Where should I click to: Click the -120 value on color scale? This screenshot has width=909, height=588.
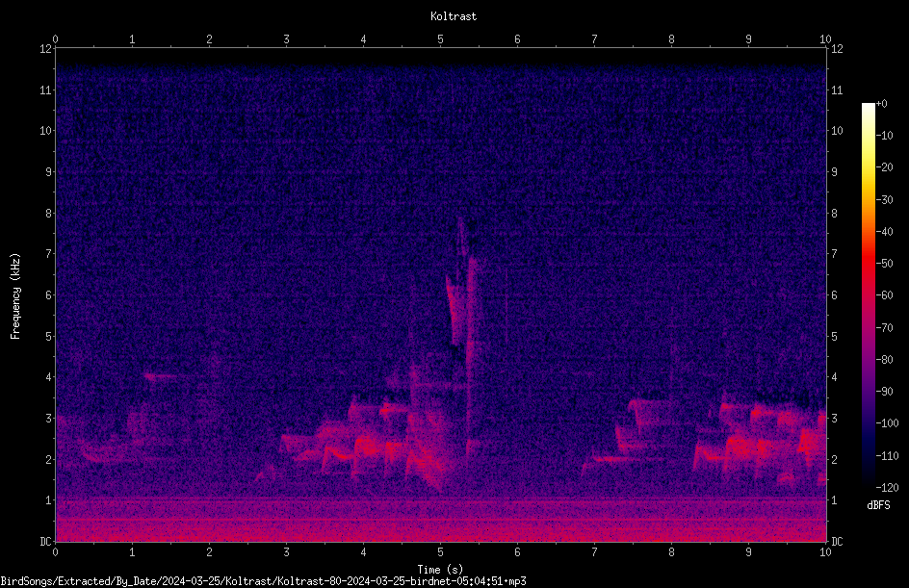(888, 487)
